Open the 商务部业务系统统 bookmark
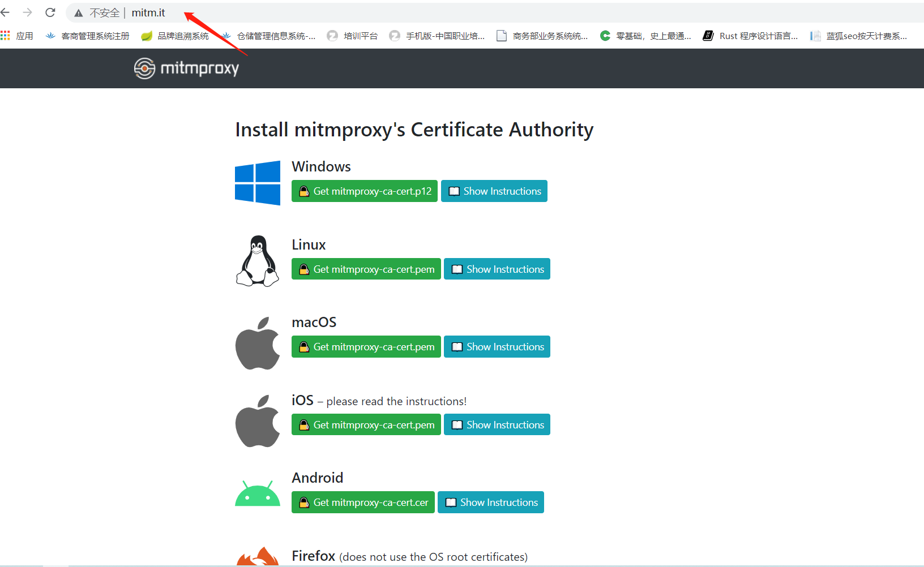Screen dimensions: 924x567 click(542, 36)
